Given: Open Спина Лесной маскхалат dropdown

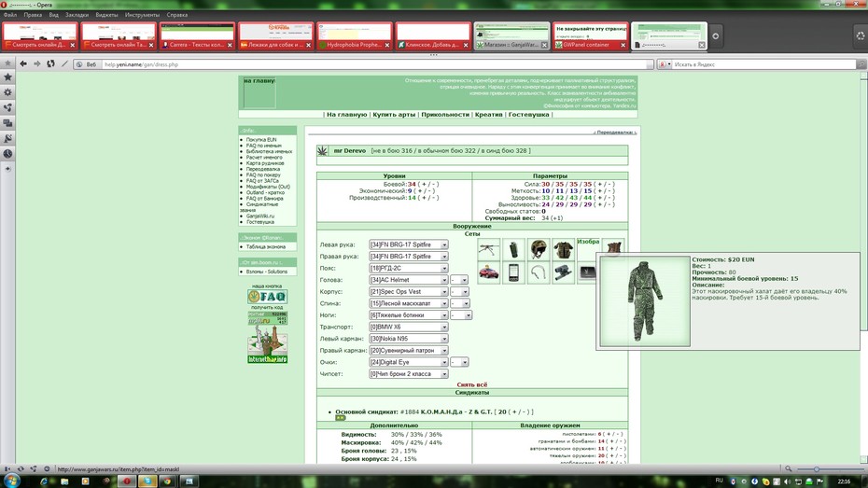Looking at the screenshot, I should pos(409,303).
